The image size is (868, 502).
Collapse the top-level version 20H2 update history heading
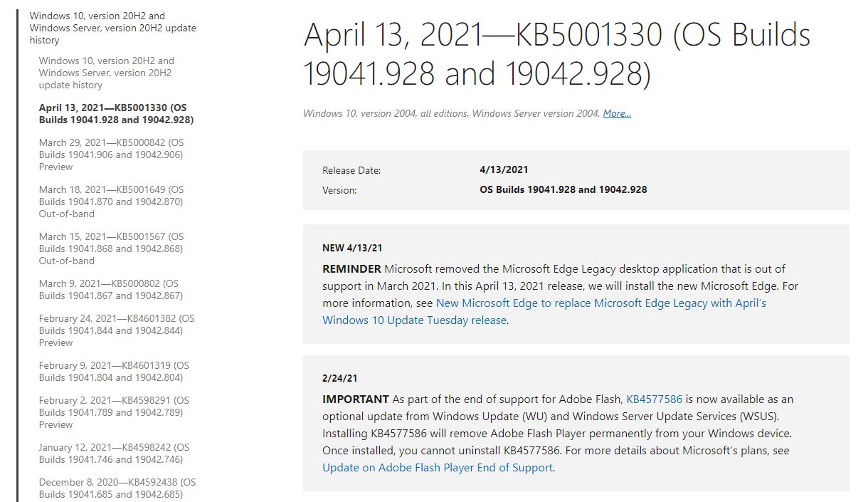[112, 28]
